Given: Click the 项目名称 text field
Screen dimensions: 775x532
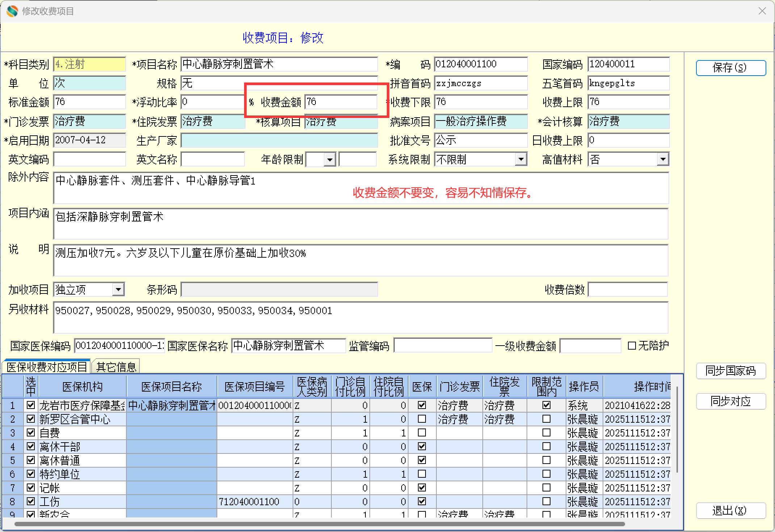Looking at the screenshot, I should [279, 64].
